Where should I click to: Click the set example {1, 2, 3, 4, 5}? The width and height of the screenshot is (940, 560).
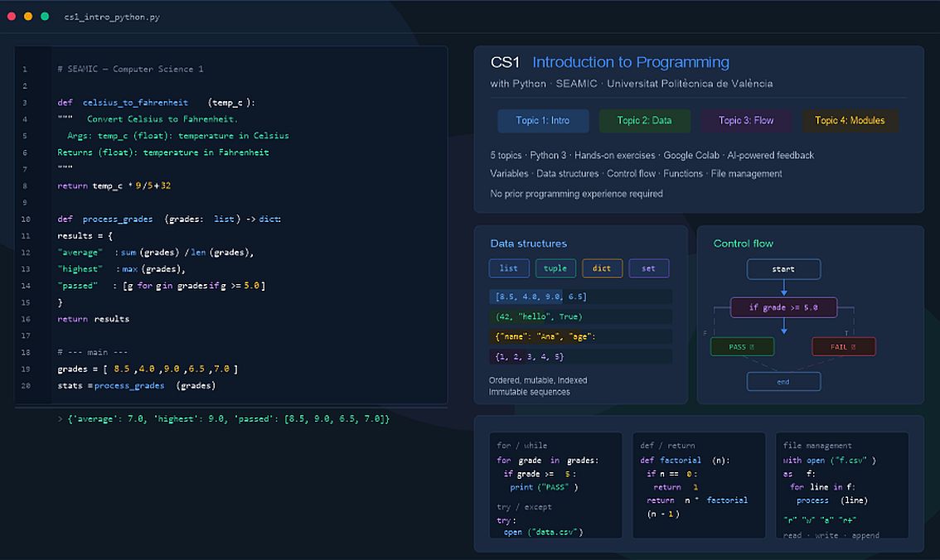tap(580, 356)
